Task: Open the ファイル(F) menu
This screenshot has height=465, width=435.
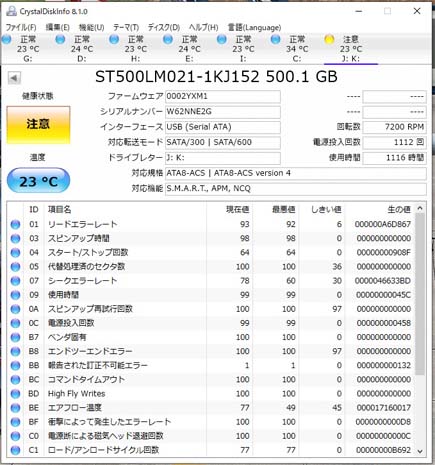Action: coord(21,27)
